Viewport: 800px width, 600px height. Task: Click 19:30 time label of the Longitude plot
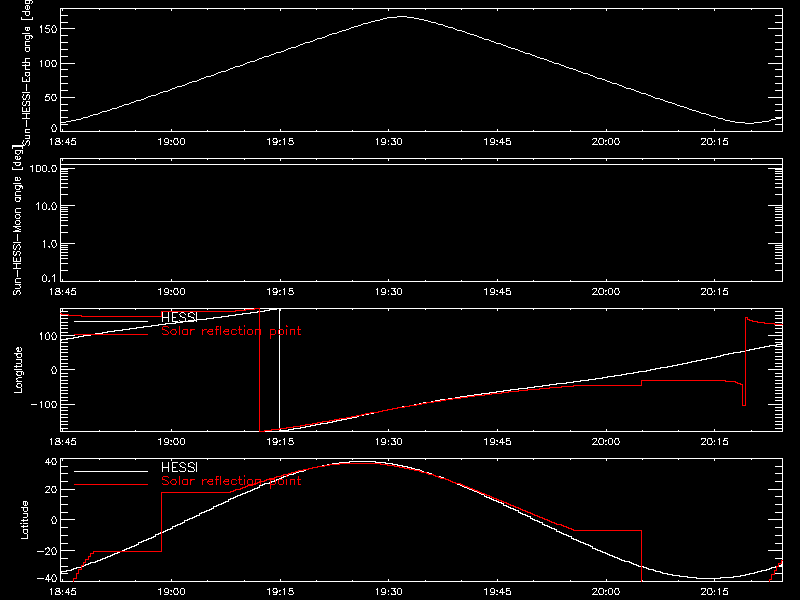389,442
